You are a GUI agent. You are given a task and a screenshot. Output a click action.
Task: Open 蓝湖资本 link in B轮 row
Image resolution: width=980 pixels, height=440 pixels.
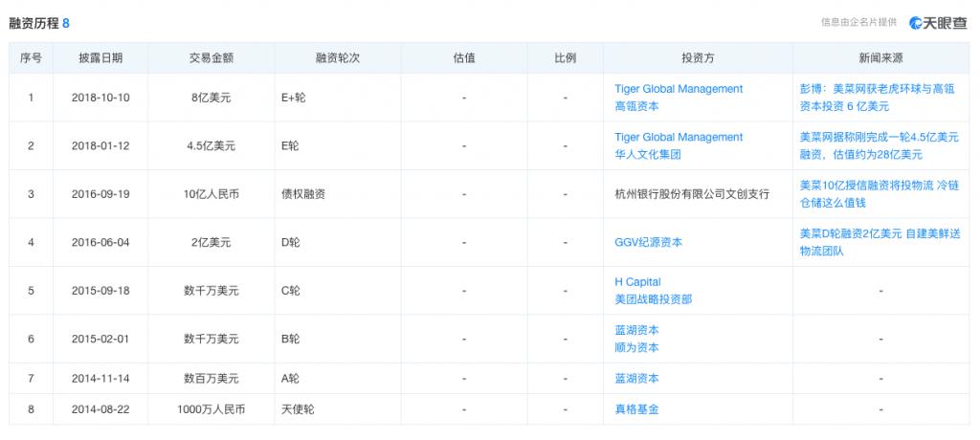click(x=636, y=330)
